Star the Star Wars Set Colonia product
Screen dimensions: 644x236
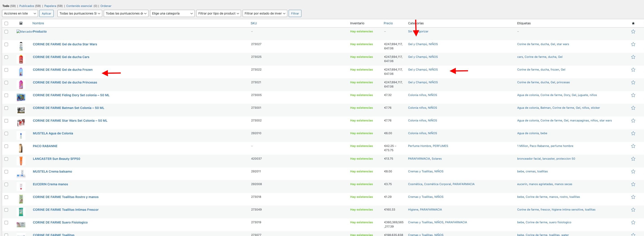(x=633, y=121)
